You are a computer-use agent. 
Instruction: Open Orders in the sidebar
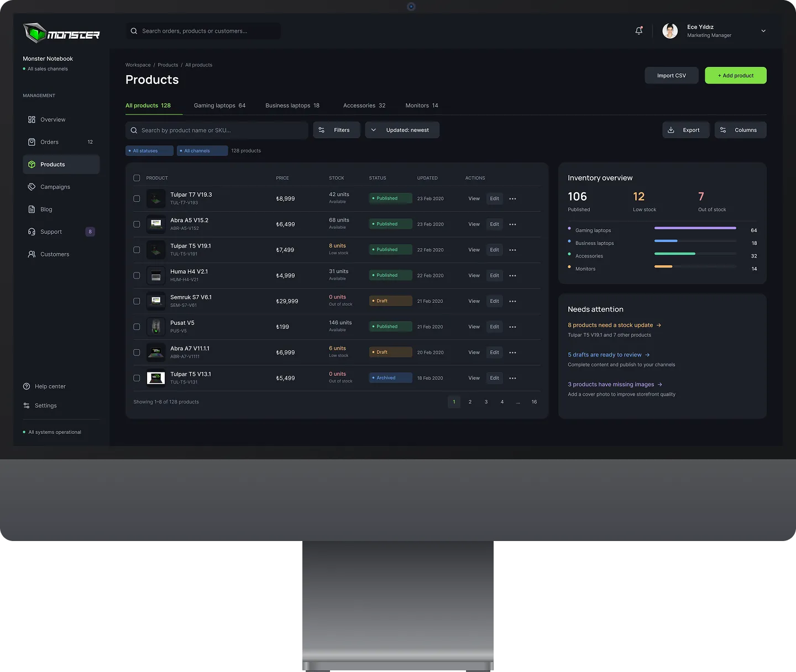pyautogui.click(x=61, y=142)
